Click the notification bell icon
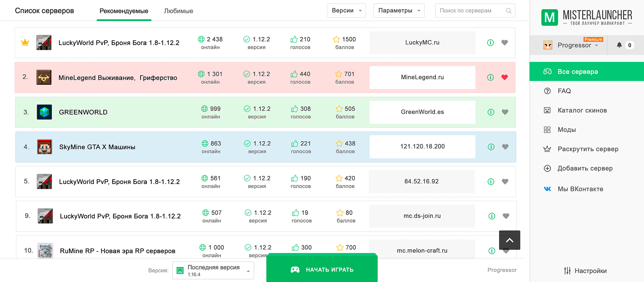The height and width of the screenshot is (282, 644). [619, 45]
